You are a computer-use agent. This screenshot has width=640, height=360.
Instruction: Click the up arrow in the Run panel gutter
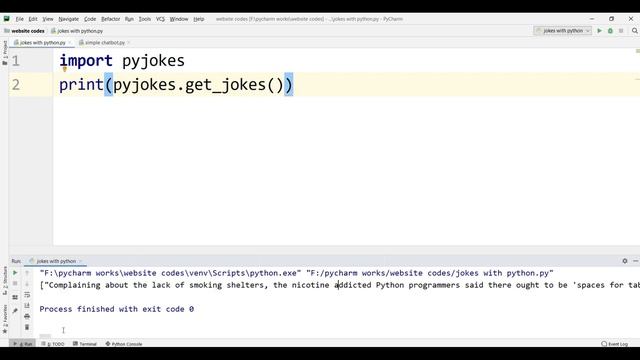click(27, 273)
